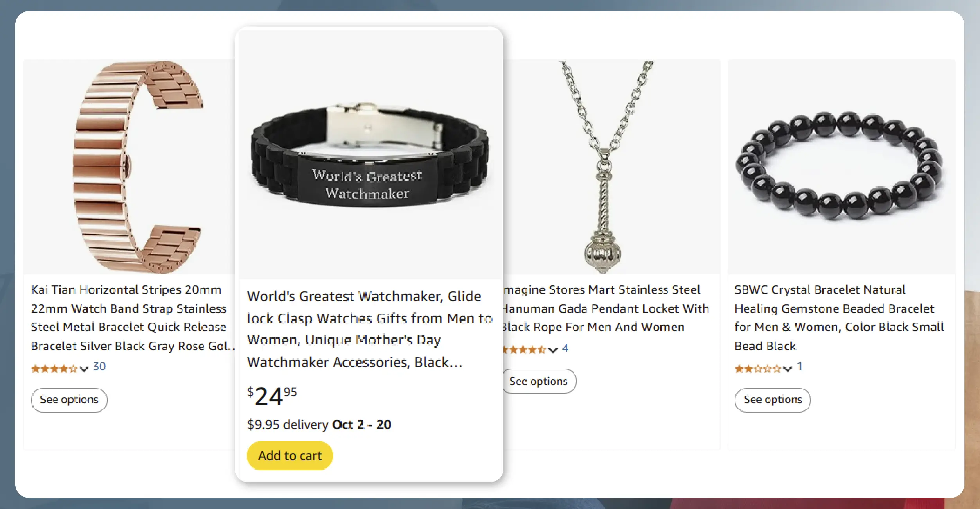Open the 4 reviews link for Hanuman pendant
This screenshot has height=509, width=980.
tap(565, 348)
